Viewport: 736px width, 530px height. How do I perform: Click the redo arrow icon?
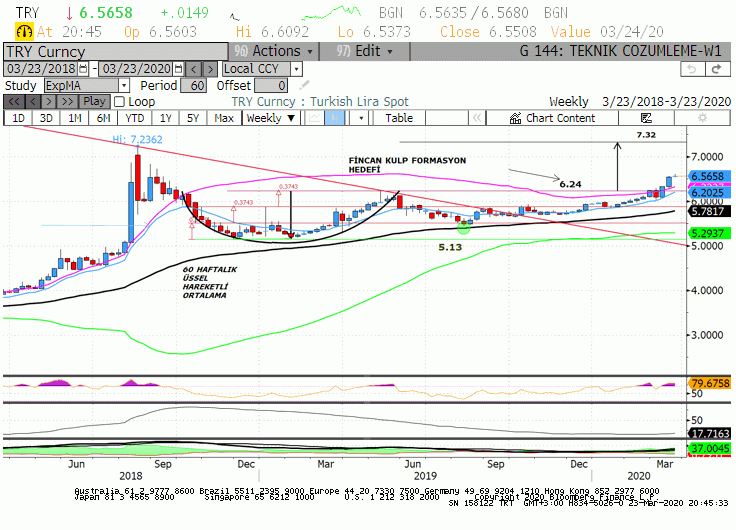point(717,69)
